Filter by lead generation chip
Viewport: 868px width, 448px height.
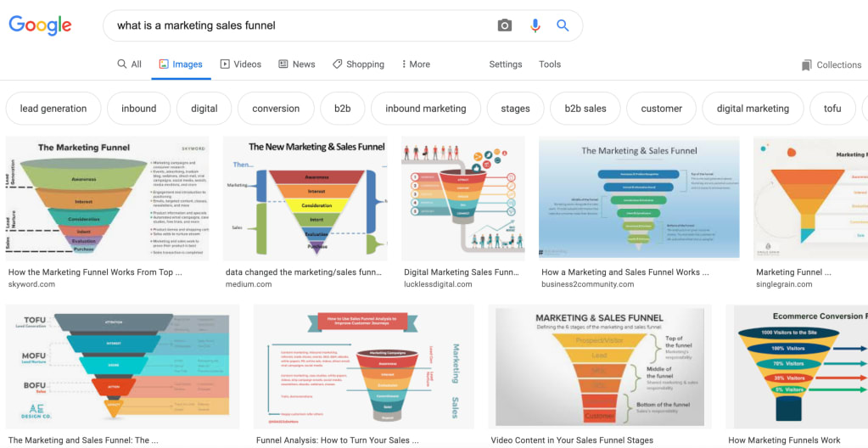(x=53, y=109)
